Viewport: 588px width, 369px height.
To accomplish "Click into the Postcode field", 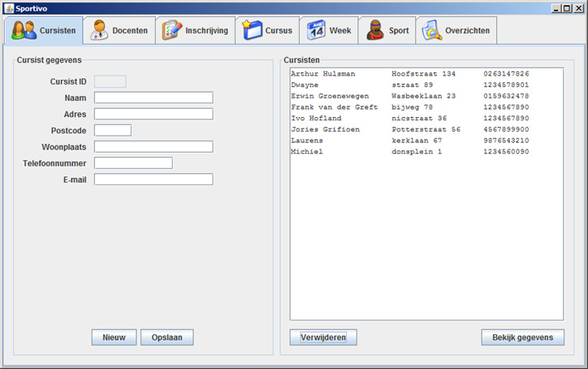I will pos(112,130).
